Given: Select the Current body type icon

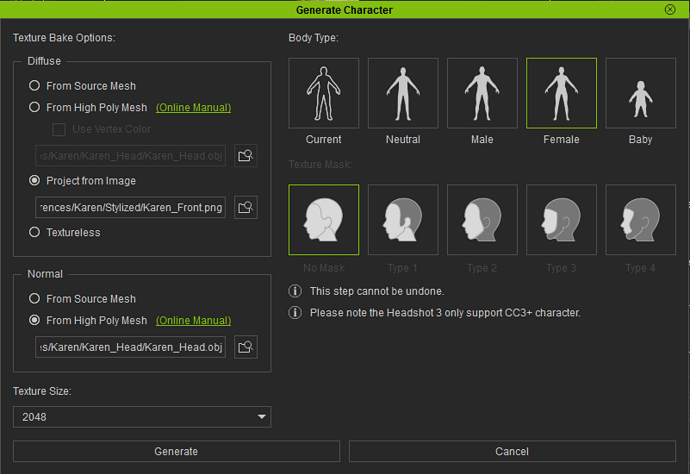Looking at the screenshot, I should 324,93.
